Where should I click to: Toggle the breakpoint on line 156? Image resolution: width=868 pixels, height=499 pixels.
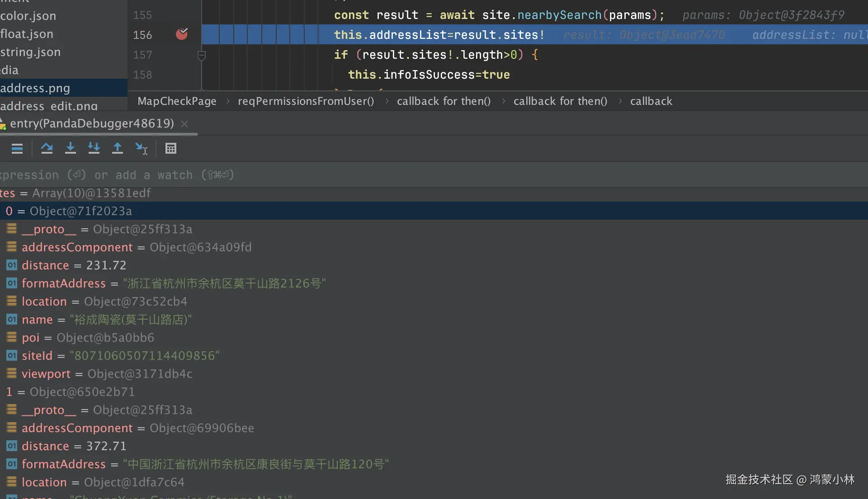[182, 34]
